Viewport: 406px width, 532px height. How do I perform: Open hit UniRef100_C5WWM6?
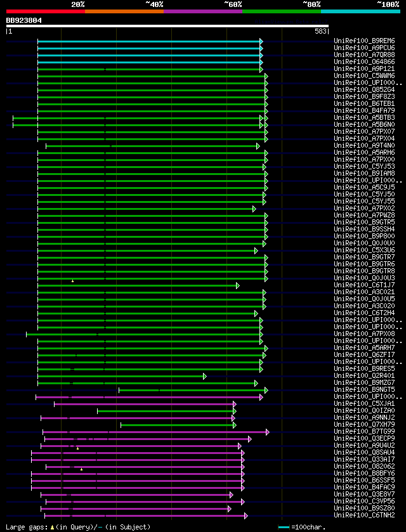click(364, 76)
